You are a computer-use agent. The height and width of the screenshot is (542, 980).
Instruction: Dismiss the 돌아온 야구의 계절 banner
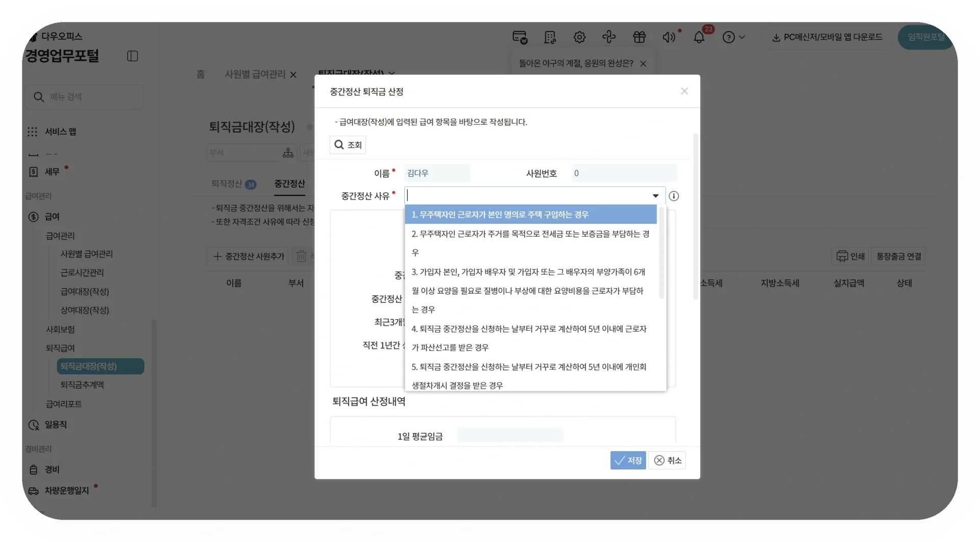pyautogui.click(x=643, y=64)
